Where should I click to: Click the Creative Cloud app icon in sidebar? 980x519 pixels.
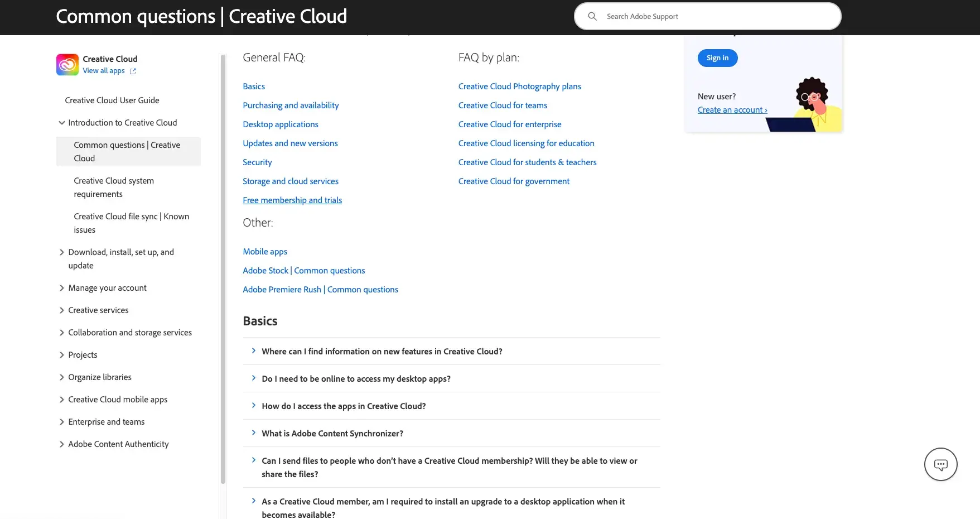click(66, 64)
